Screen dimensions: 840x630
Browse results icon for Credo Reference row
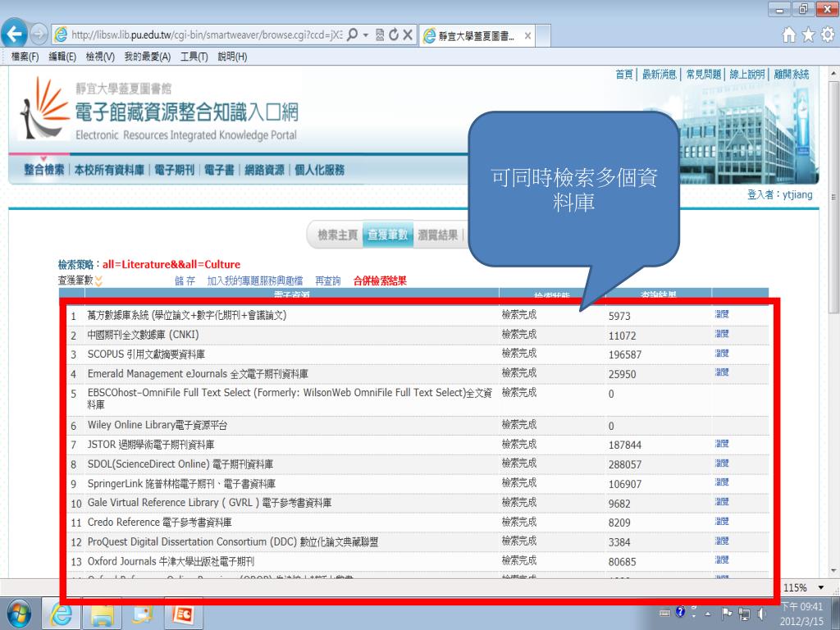[722, 521]
